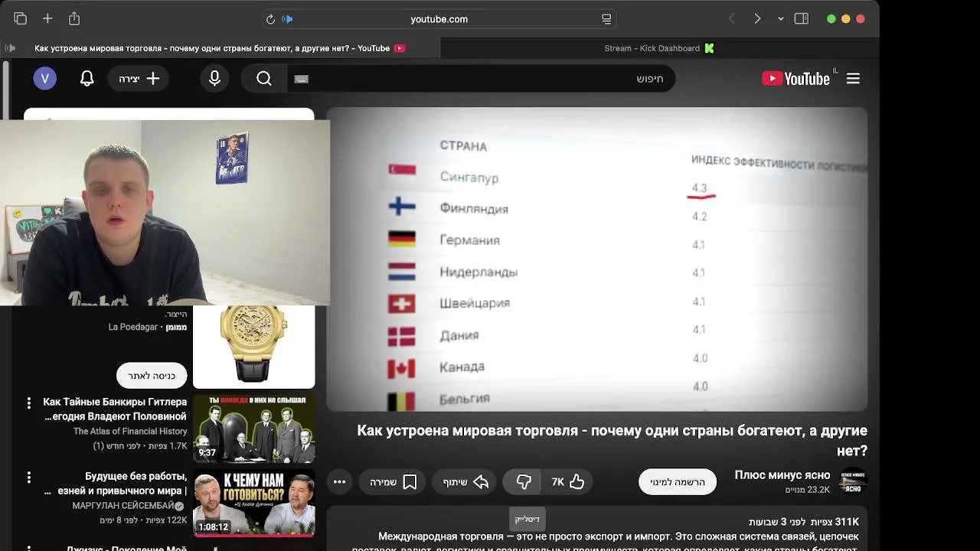Switch to the YouTube video tab
Viewport: 980px width, 551px height.
point(220,48)
